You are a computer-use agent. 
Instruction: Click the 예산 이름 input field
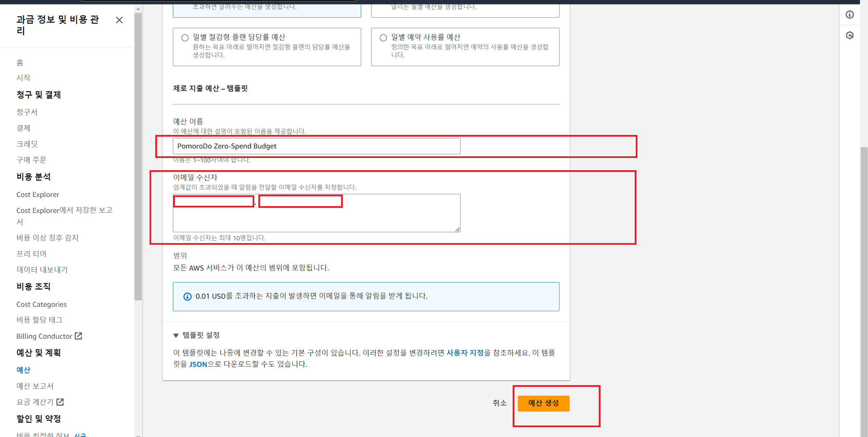tap(316, 146)
